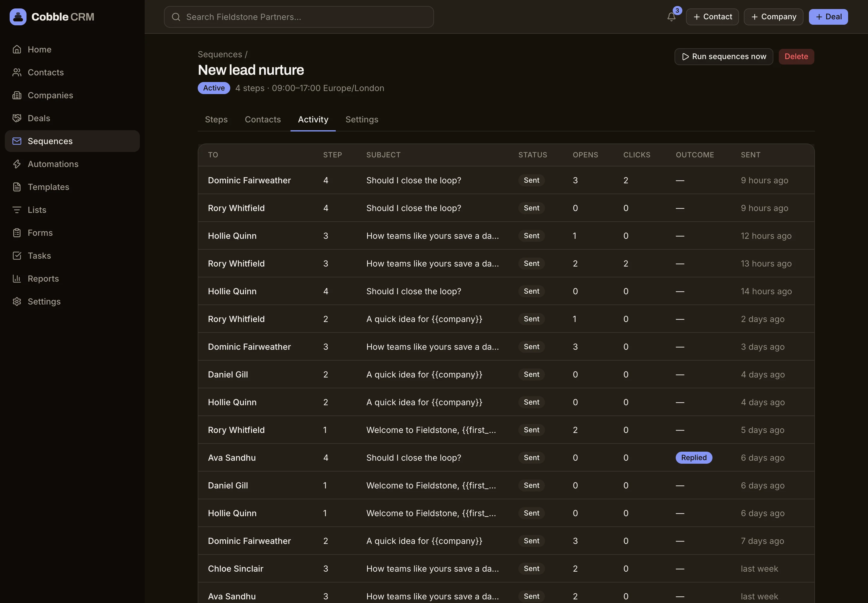This screenshot has height=603, width=868.
Task: Click the add Company button
Action: (773, 17)
